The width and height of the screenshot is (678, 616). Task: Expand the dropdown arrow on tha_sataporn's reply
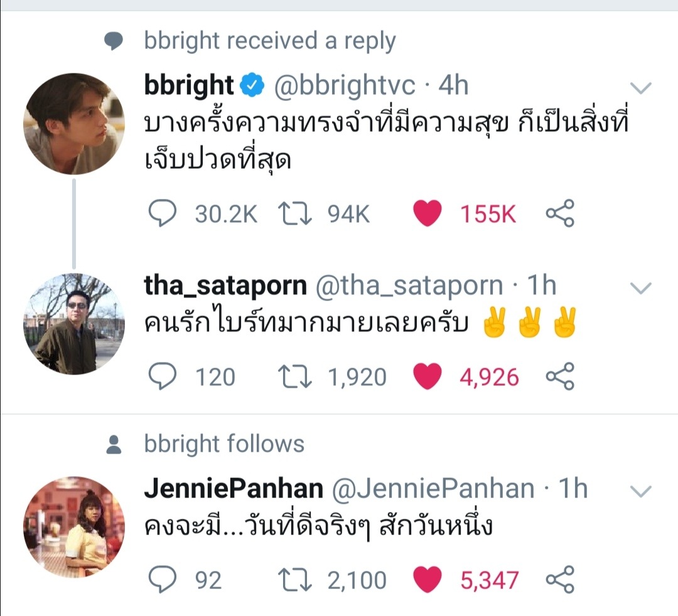(x=641, y=288)
